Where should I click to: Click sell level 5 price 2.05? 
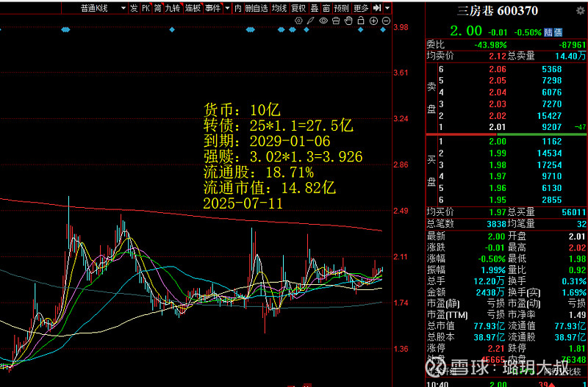pos(498,81)
